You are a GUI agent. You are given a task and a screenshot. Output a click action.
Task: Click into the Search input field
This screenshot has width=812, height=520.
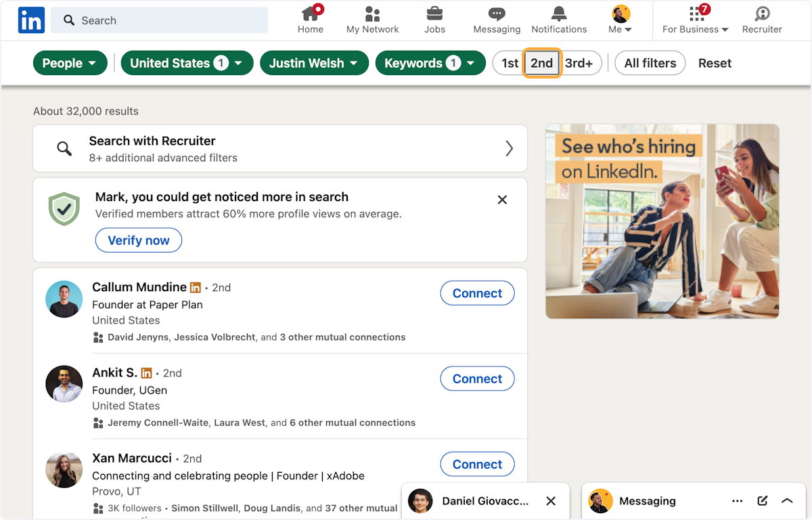coord(160,20)
